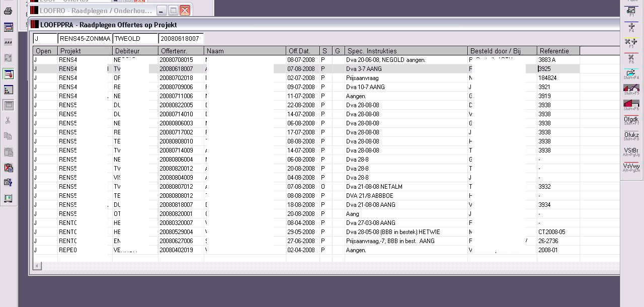
Task: Select offerte number 20080709006
Action: coord(176,87)
